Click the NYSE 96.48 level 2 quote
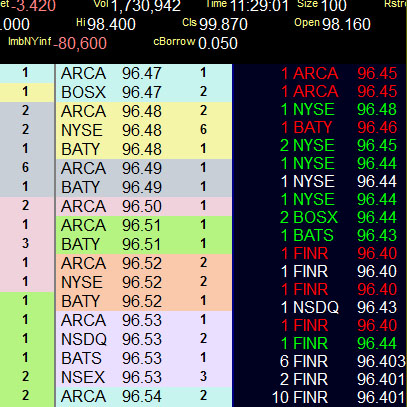 click(144, 130)
